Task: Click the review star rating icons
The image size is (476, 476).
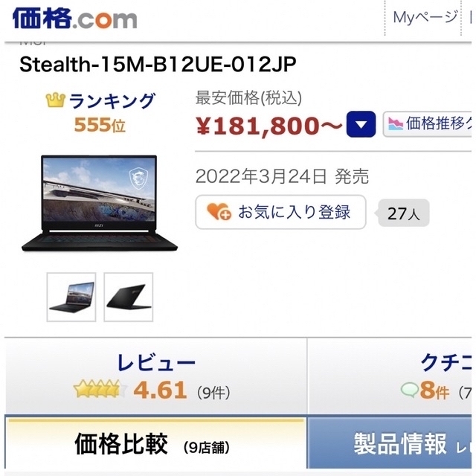Action: 100,390
